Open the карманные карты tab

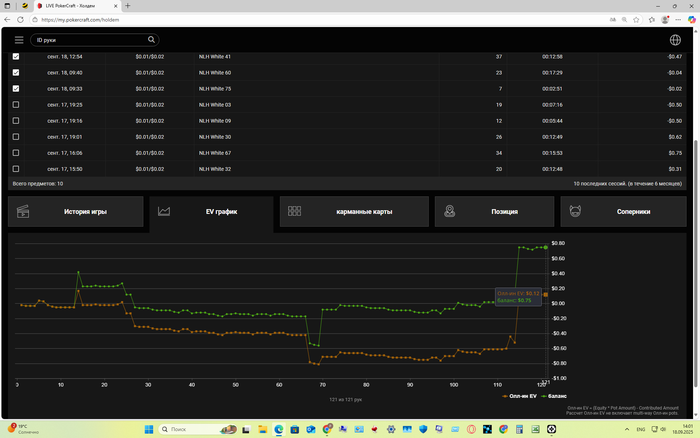(354, 212)
